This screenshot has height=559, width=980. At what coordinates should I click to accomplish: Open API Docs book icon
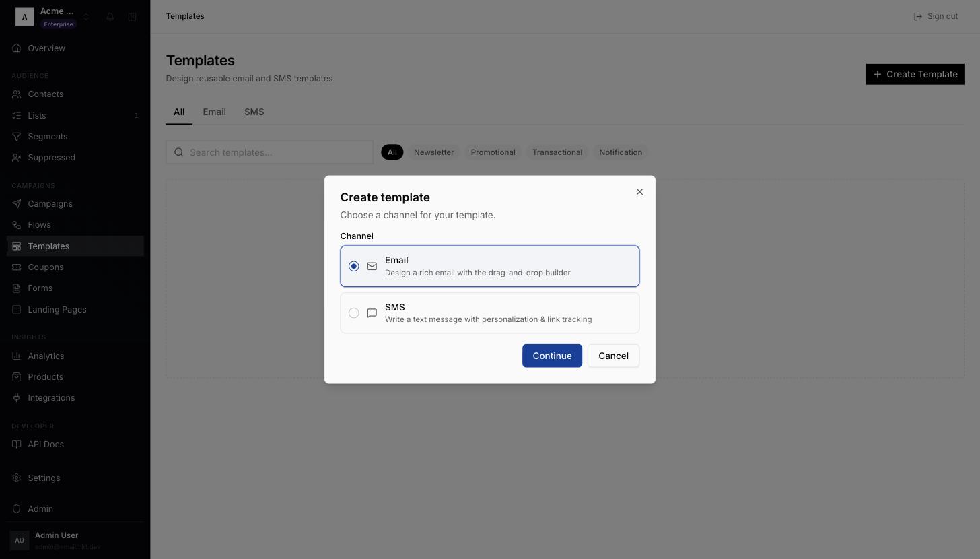coord(17,445)
